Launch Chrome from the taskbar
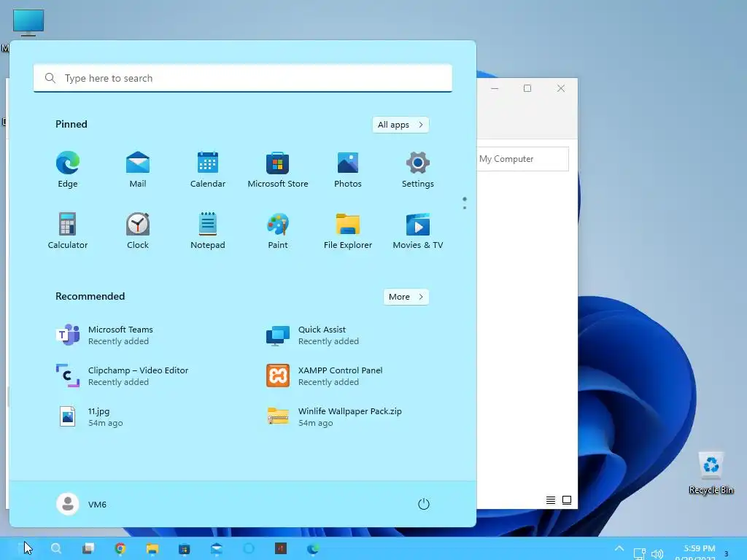This screenshot has width=747, height=560. pos(120,548)
